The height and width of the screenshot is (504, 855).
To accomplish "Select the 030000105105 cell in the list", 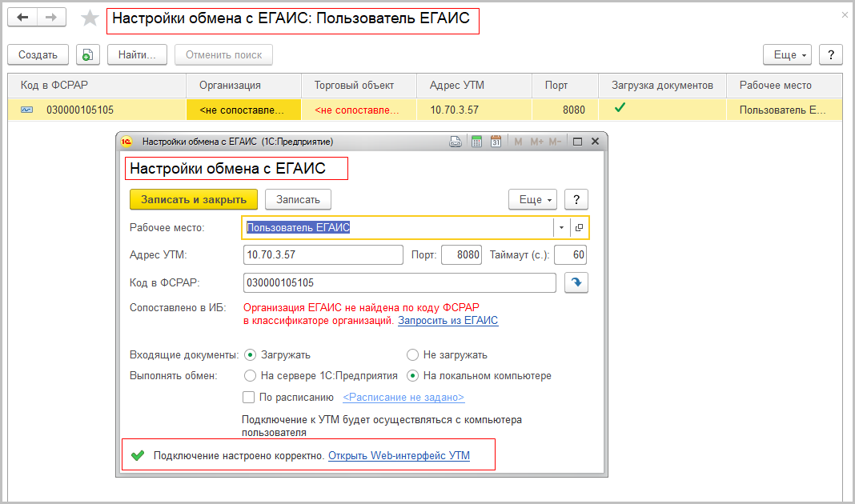I will click(97, 110).
